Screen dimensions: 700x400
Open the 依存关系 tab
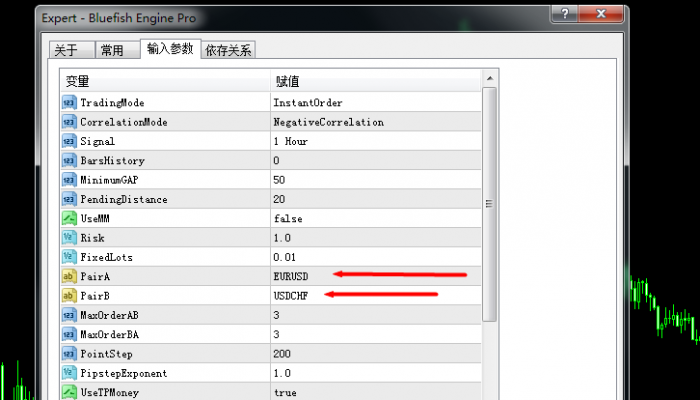point(228,50)
